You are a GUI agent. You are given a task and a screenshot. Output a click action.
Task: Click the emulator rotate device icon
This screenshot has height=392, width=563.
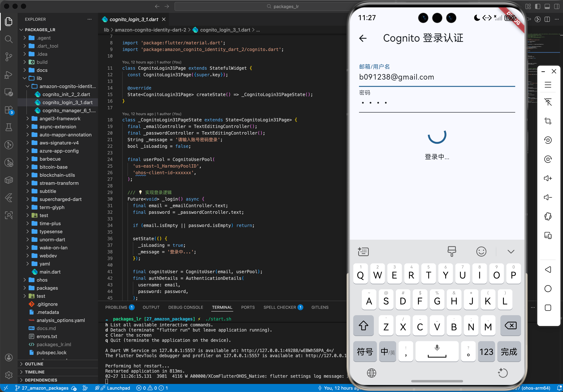pyautogui.click(x=548, y=216)
